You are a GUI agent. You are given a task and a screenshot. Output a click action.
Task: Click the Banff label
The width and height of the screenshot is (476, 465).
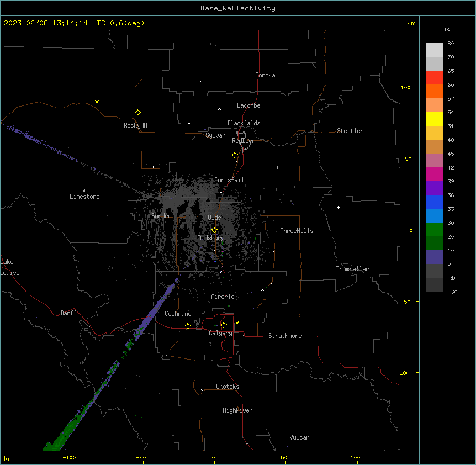pos(68,313)
